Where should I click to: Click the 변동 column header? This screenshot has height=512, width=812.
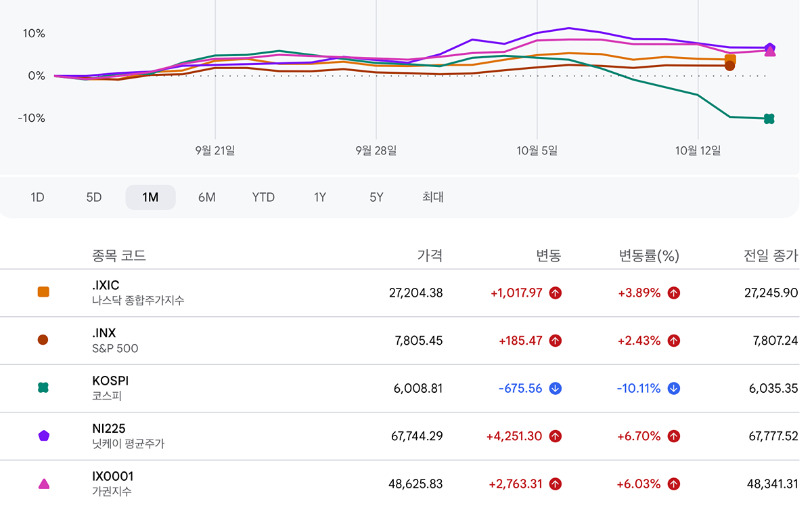click(x=549, y=256)
